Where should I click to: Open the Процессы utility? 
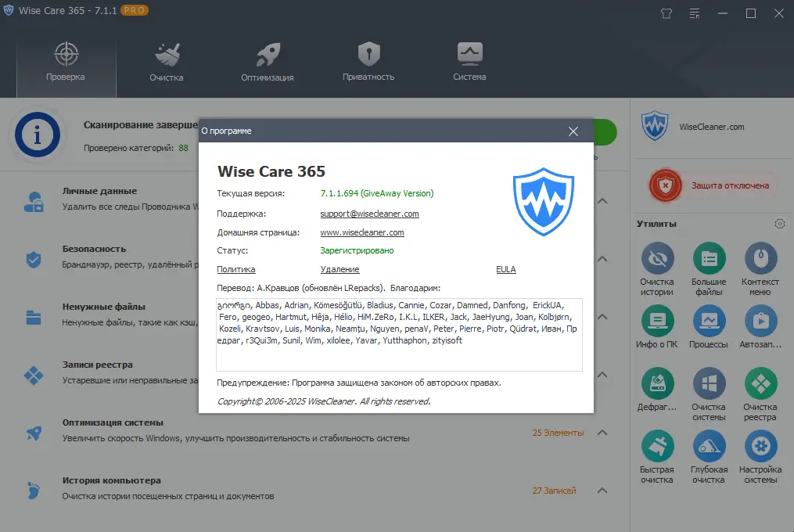(x=709, y=327)
